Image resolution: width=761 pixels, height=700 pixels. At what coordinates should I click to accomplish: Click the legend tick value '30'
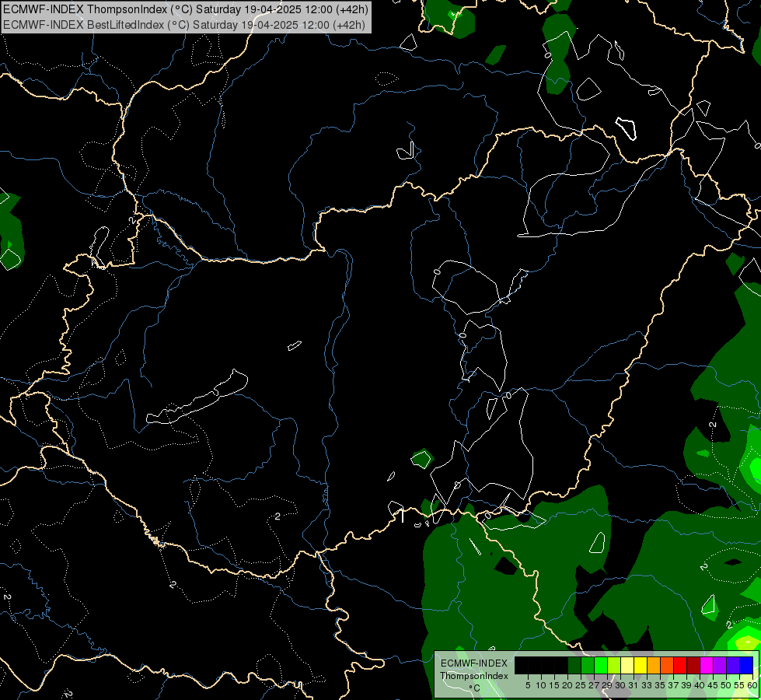coord(620,685)
